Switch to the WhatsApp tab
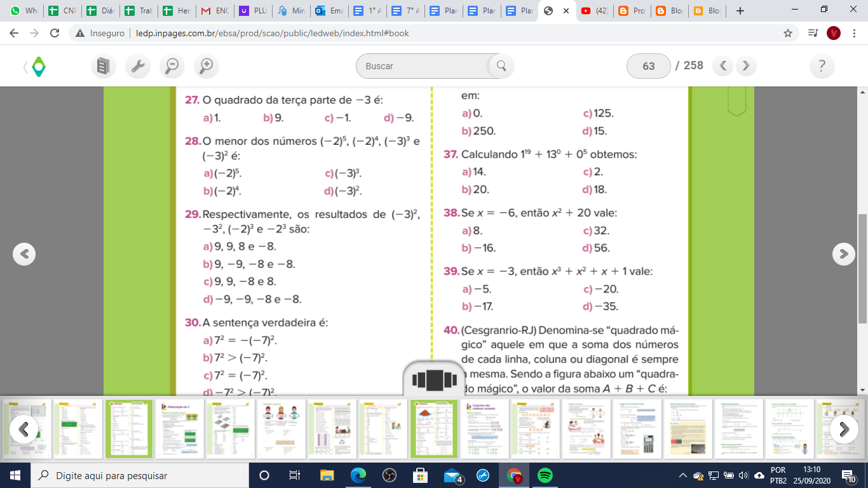The height and width of the screenshot is (488, 868). pyautogui.click(x=24, y=11)
